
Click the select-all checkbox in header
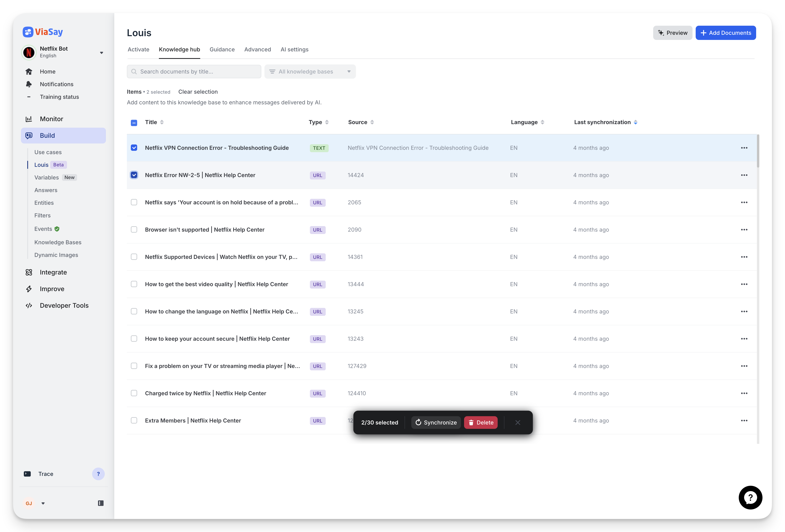coord(134,122)
